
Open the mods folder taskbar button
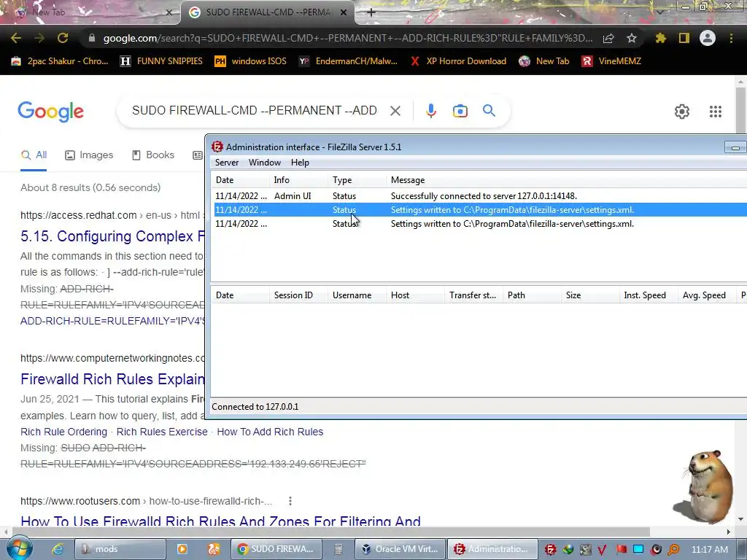point(120,549)
